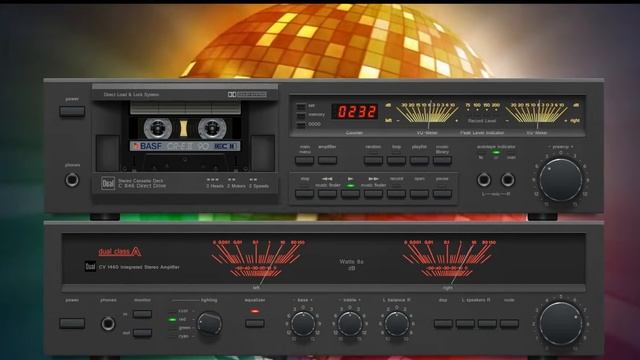640x360 pixels.
Task: Click the pause transport button
Action: tap(442, 194)
